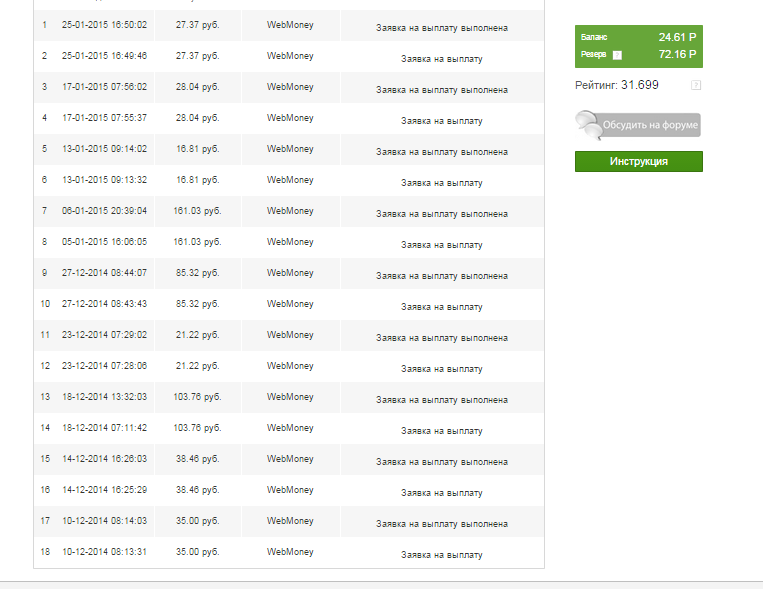Click the date 05-01-2015 16:06:05 in row 8
763x589 pixels.
[104, 242]
